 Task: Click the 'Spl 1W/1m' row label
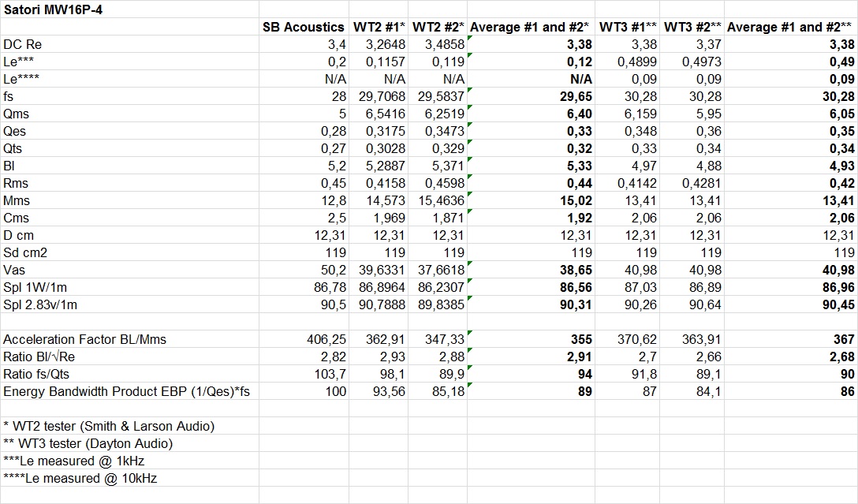click(35, 288)
